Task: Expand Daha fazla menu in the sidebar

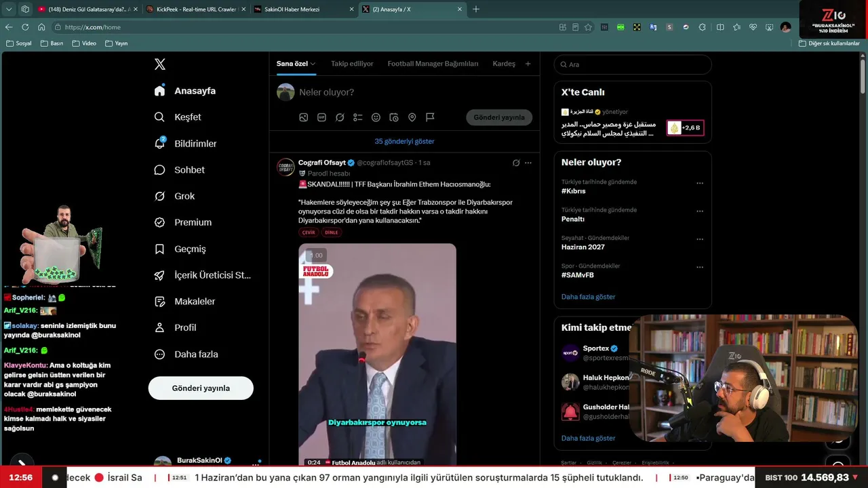Action: [186, 354]
